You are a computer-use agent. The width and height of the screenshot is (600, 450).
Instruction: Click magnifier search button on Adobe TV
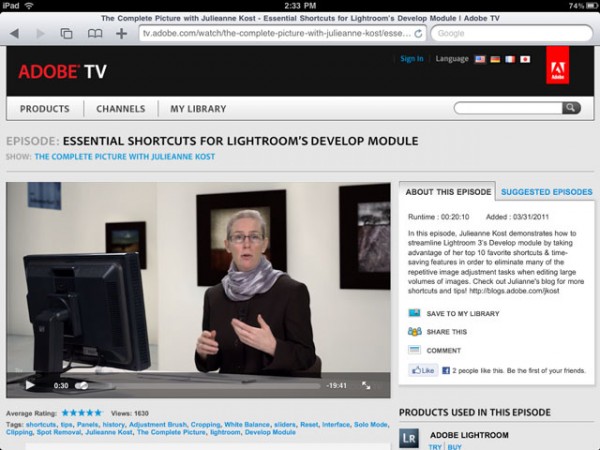570,108
